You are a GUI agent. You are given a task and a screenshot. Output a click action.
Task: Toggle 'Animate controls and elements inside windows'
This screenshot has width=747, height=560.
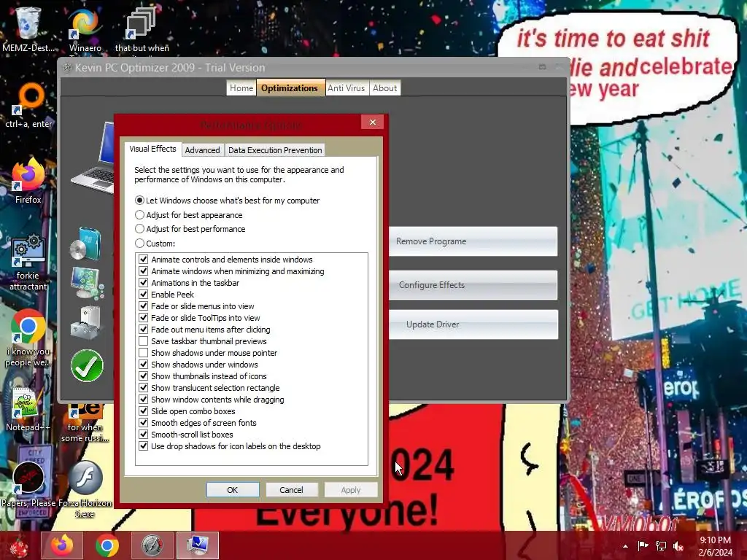(x=144, y=260)
